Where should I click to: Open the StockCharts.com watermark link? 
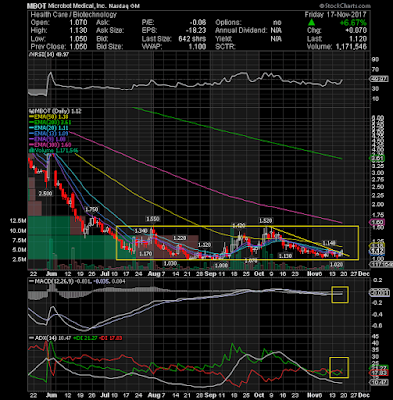pyautogui.click(x=345, y=6)
